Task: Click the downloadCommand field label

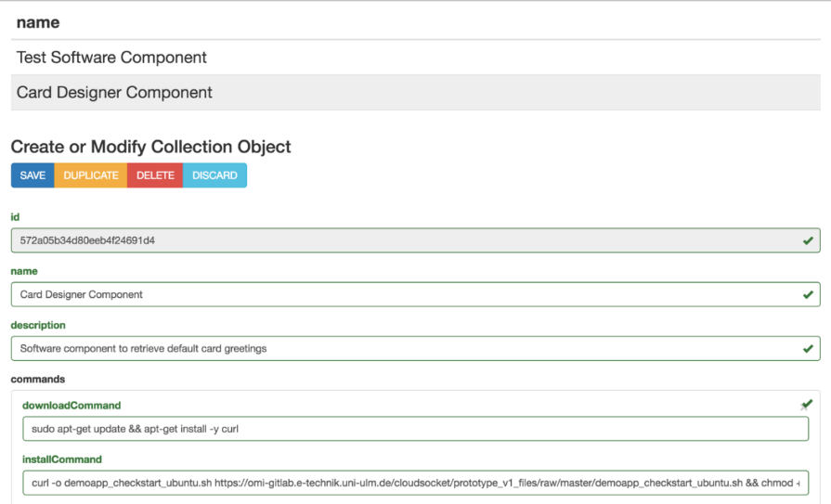Action: (71, 406)
